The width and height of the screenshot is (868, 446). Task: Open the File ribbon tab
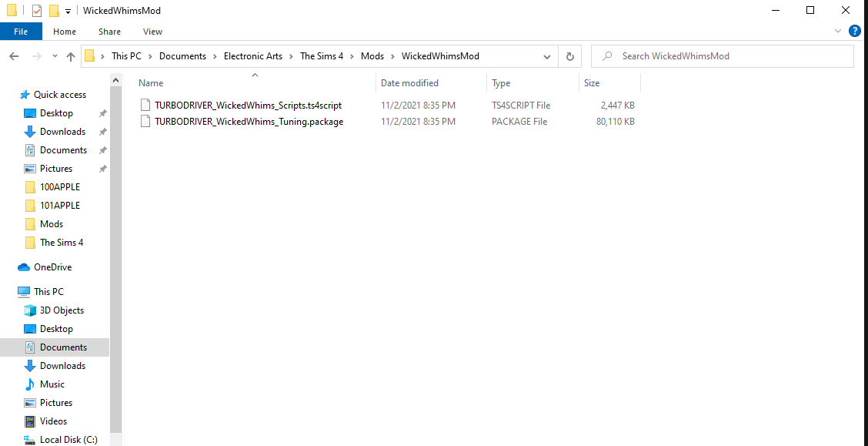[x=21, y=32]
